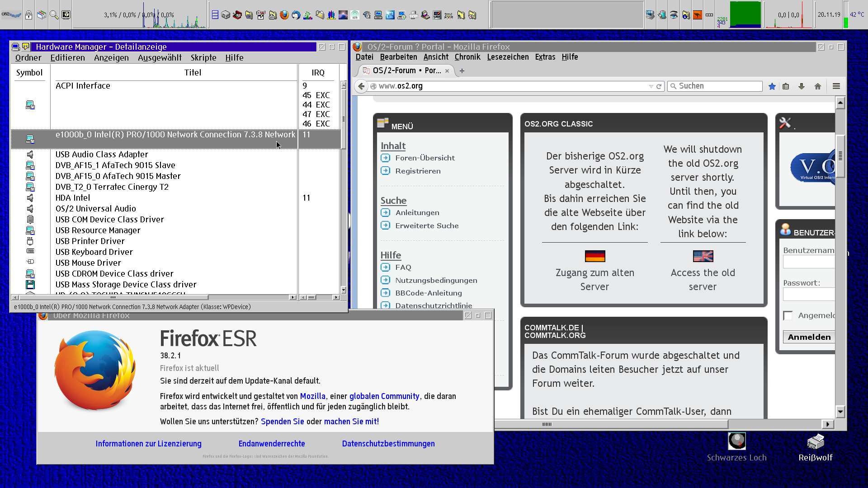The height and width of the screenshot is (488, 868).
Task: Follow Access the old server link
Action: 703,279
